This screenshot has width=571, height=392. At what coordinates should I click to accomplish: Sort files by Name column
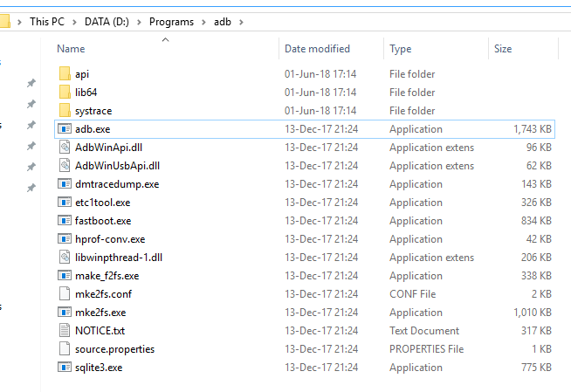(x=71, y=49)
